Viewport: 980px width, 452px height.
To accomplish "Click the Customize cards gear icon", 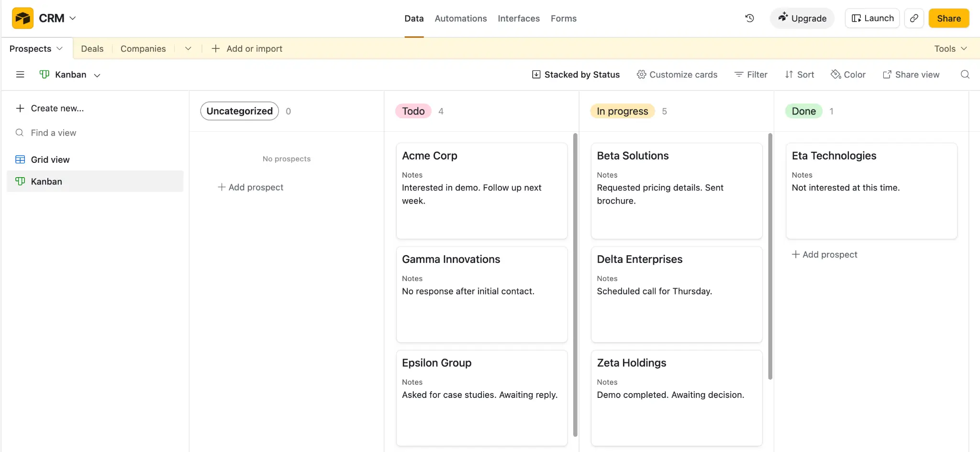I will 641,74.
